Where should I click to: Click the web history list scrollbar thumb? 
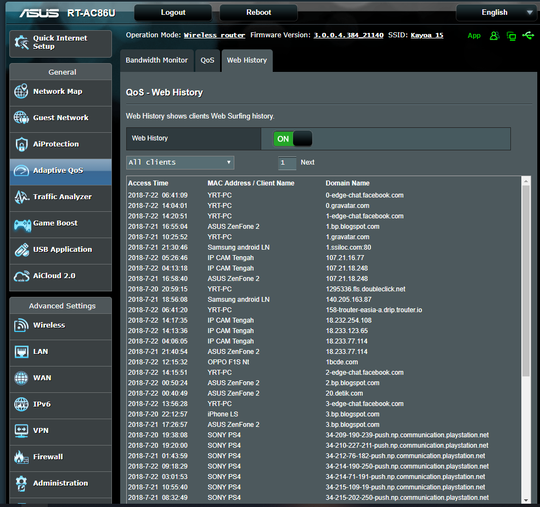tap(526, 281)
